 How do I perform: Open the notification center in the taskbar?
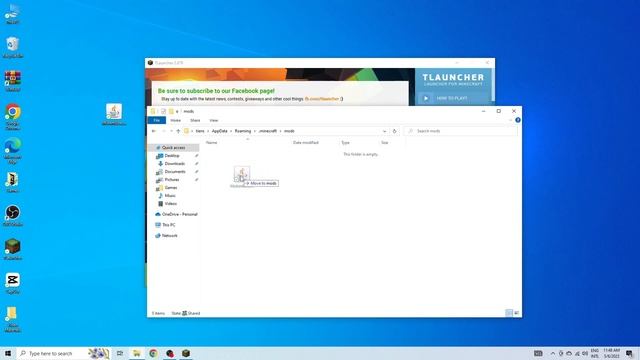(629, 353)
